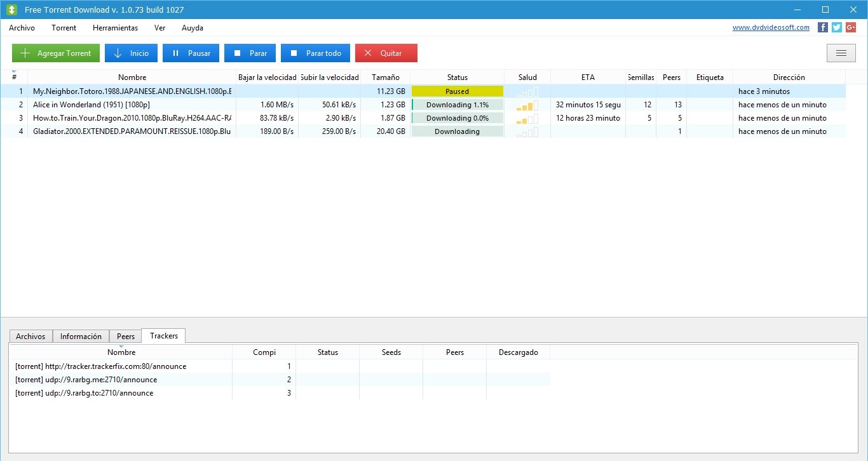The height and width of the screenshot is (461, 868).
Task: Select How.to.Train.Your.Dragon torrent row
Action: [x=423, y=118]
